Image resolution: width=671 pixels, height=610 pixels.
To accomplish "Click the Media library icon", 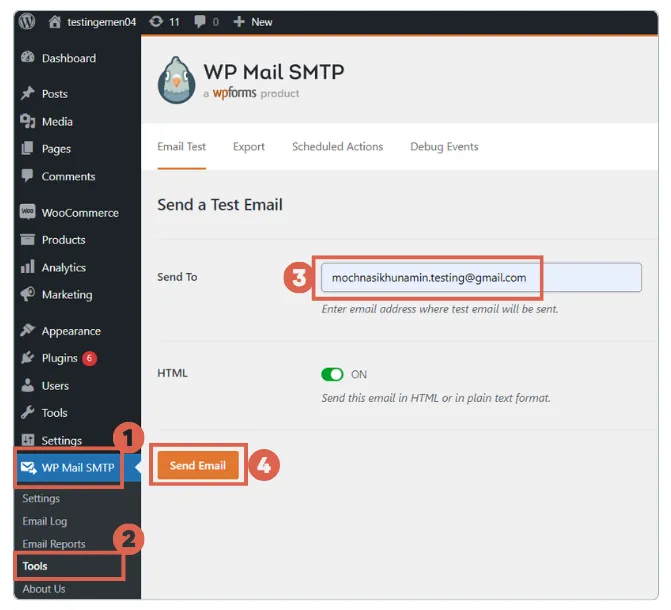I will (27, 121).
